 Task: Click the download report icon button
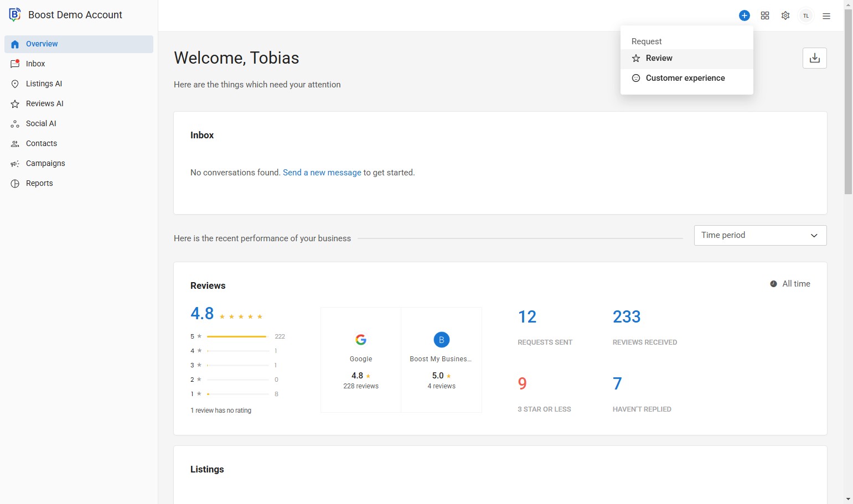(x=814, y=58)
